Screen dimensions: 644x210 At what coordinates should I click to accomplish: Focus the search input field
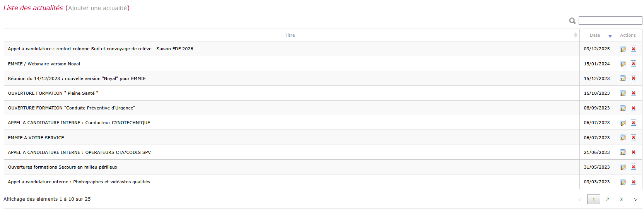610,20
